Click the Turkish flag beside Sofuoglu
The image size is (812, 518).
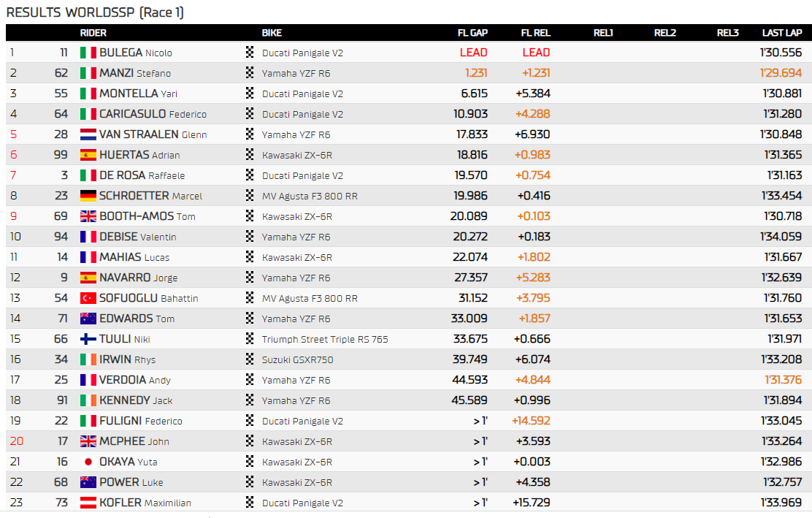coord(88,298)
